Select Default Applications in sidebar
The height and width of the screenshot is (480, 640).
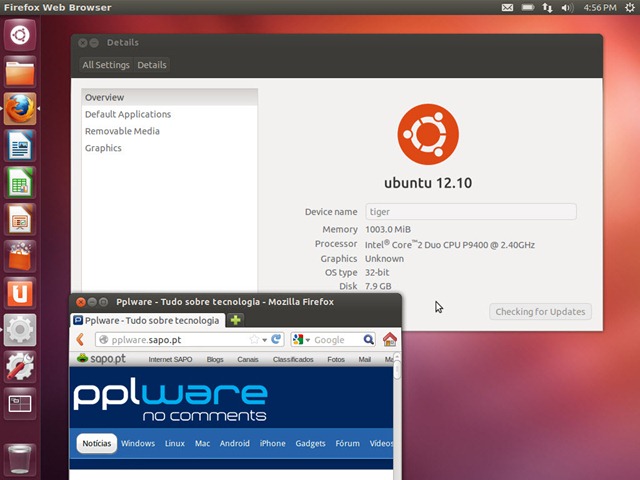click(169, 114)
